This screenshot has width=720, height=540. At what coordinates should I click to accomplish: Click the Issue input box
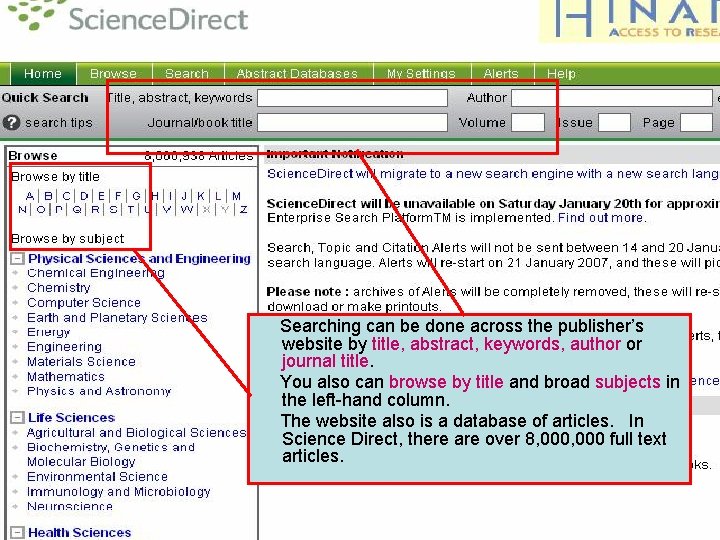tap(614, 123)
